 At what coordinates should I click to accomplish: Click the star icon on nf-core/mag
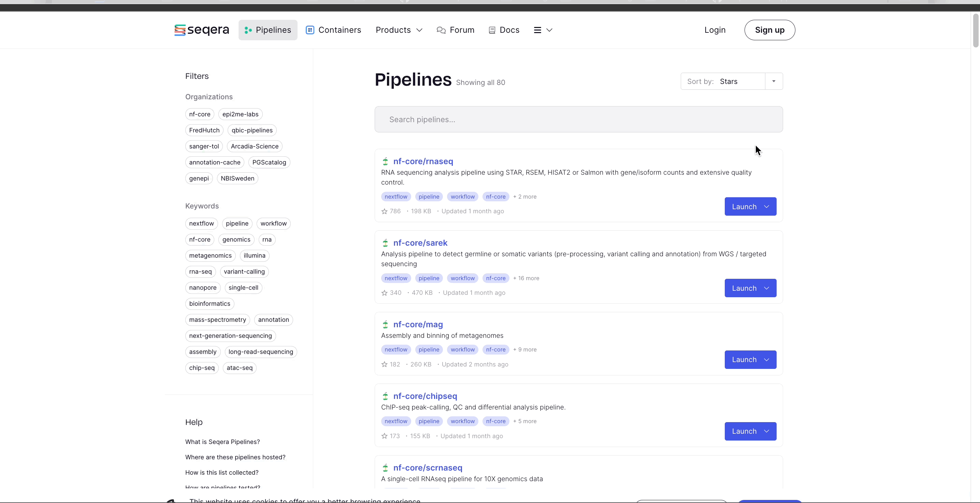point(384,364)
